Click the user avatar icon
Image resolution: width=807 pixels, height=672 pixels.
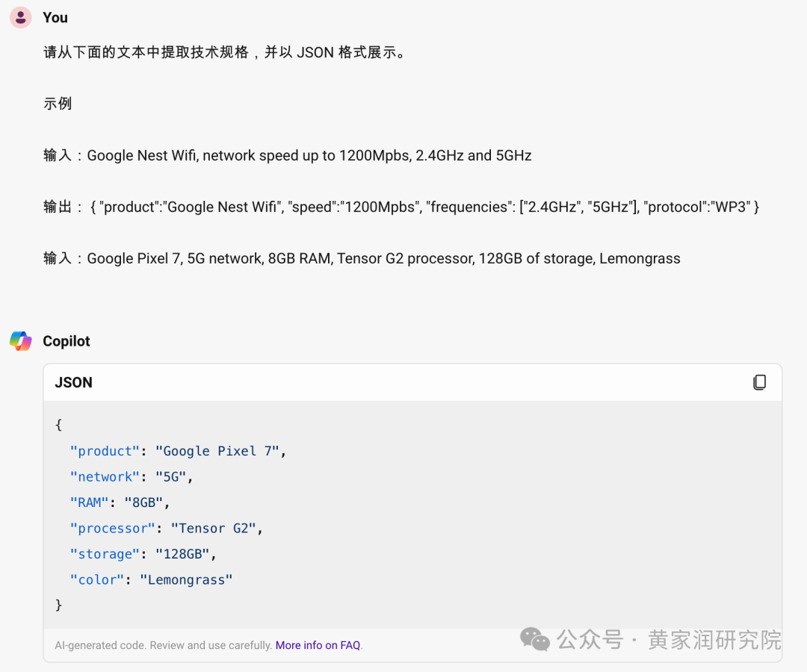point(21,17)
